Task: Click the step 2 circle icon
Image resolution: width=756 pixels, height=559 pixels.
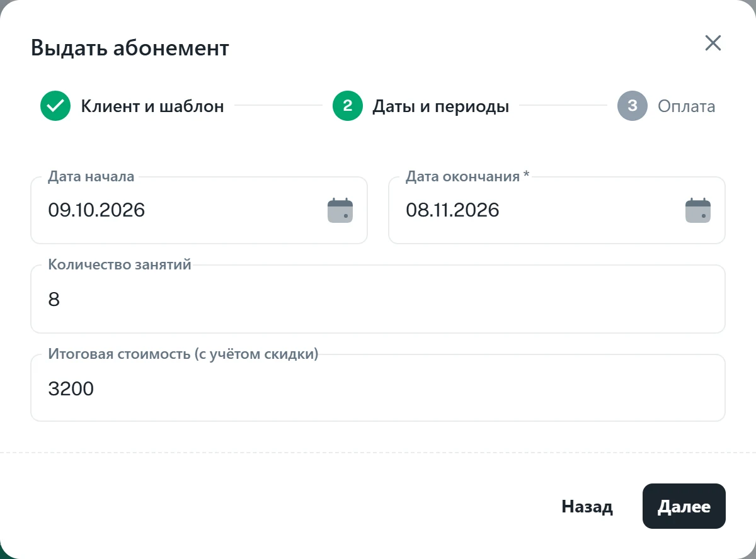Action: click(x=348, y=106)
